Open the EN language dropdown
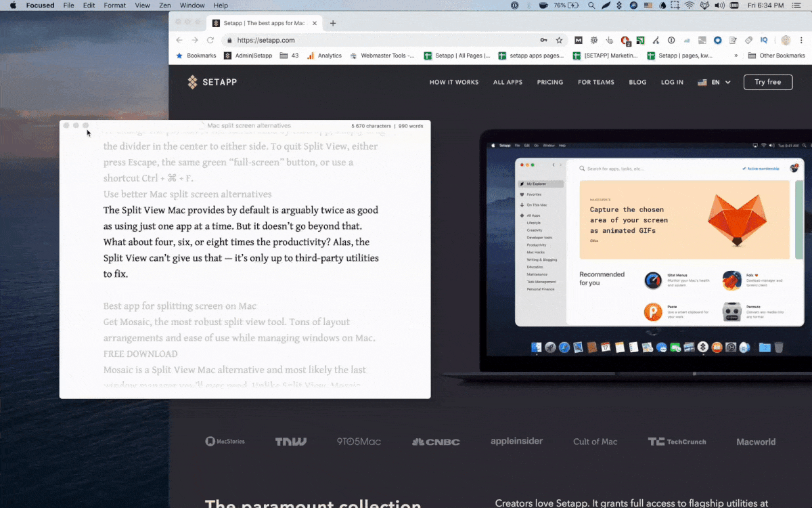 (714, 82)
